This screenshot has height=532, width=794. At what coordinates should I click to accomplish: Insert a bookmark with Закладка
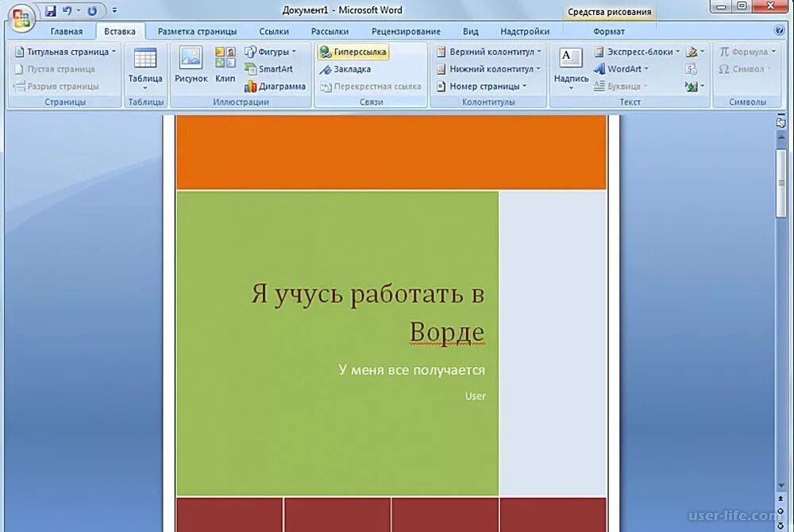coord(345,69)
